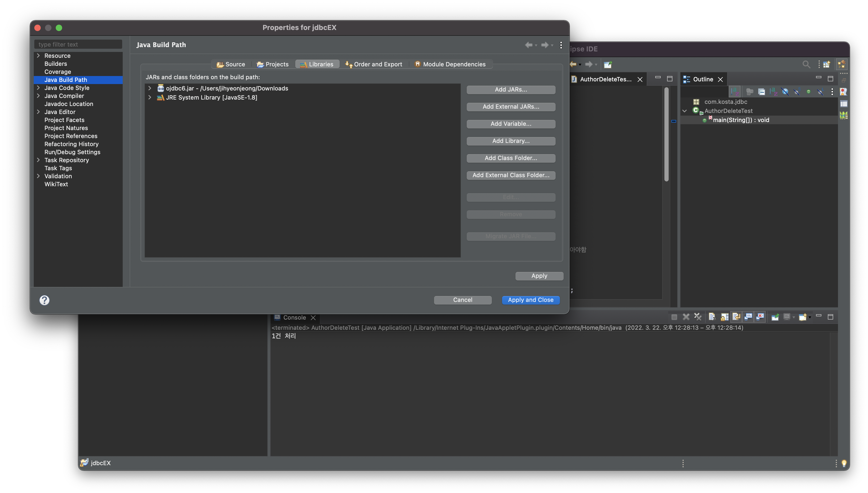Screen dimensions: 868x493
Task: Collapse AuthorDeleteTest in the Outline
Action: [x=684, y=111]
